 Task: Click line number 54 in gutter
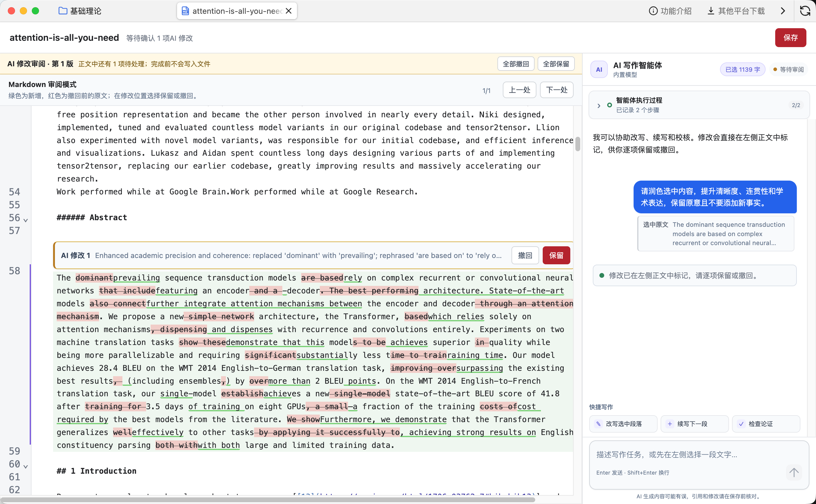(14, 192)
